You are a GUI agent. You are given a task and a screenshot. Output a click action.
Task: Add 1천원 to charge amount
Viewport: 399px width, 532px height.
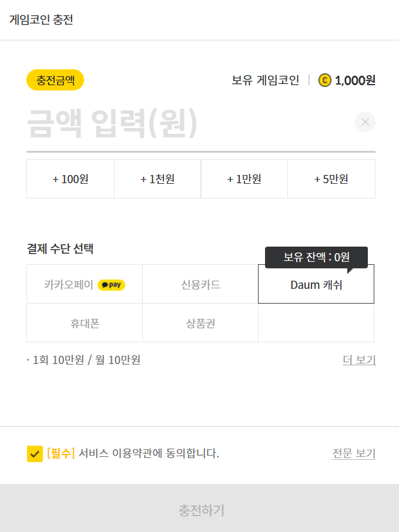[x=157, y=179]
